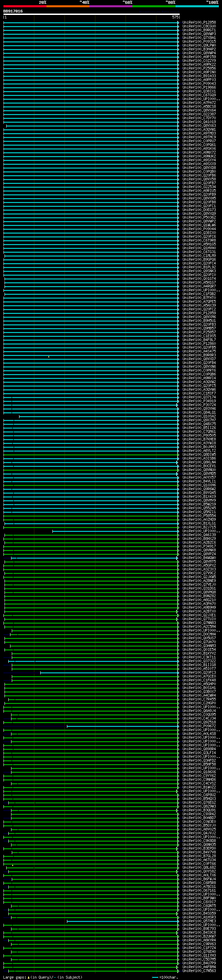This screenshot has width=222, height=980.
Task: Click the white query length bar
Action: point(92,14)
